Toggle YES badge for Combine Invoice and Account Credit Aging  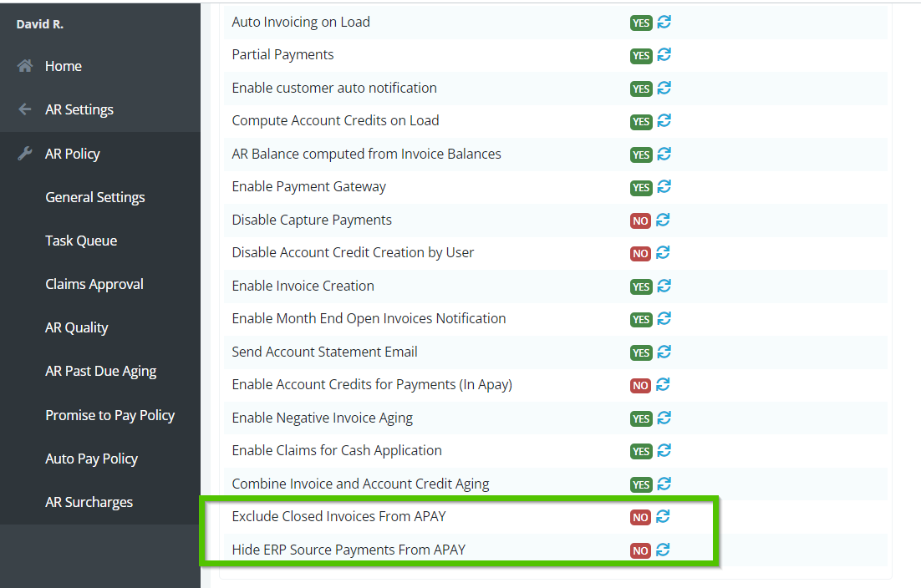tap(641, 484)
